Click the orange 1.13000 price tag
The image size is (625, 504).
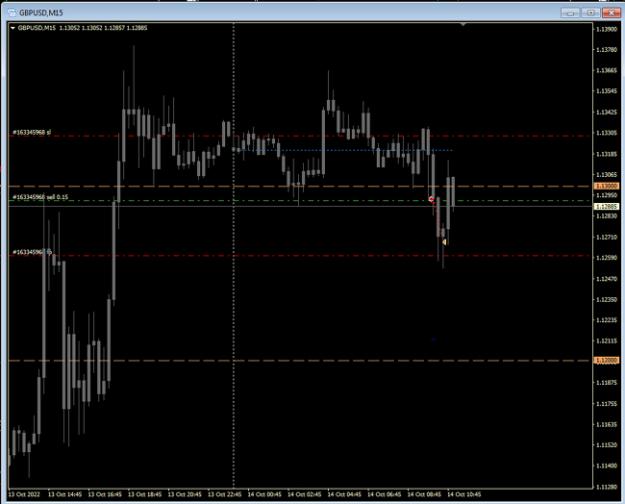[x=606, y=186]
